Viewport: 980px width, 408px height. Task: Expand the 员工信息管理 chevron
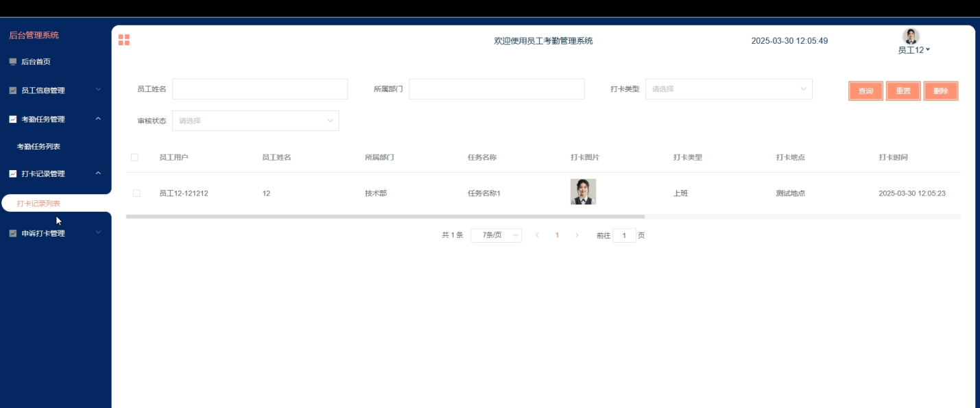pyautogui.click(x=98, y=90)
